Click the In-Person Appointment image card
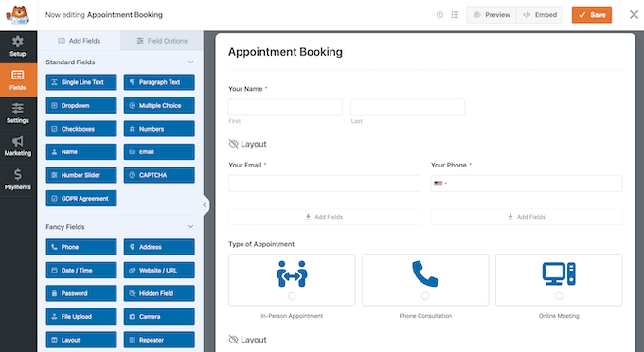The width and height of the screenshot is (644, 352). 292,280
